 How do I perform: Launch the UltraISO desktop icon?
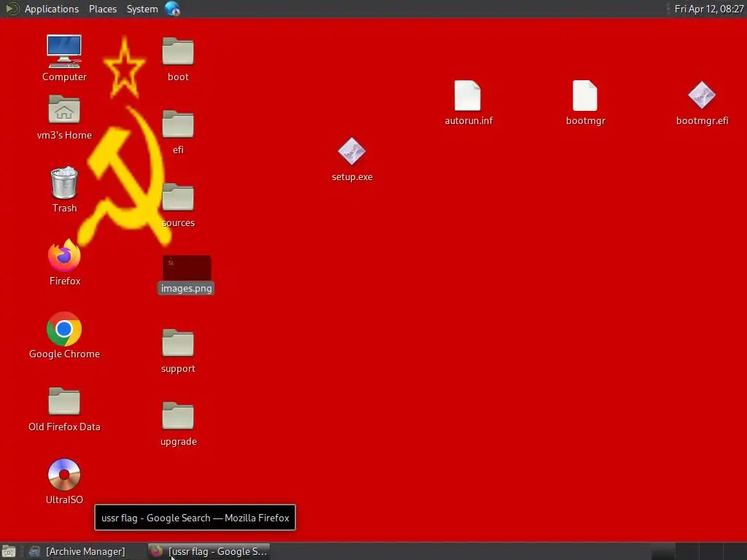64,474
